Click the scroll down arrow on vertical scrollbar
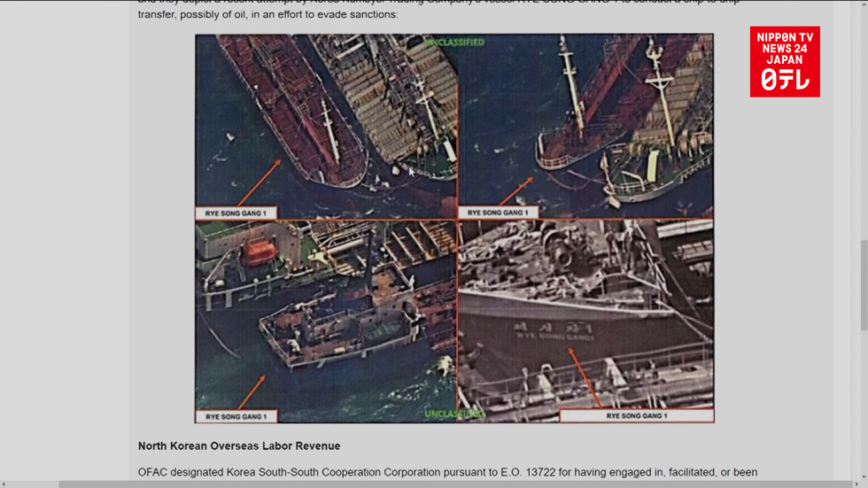This screenshot has width=868, height=488. coord(864,476)
